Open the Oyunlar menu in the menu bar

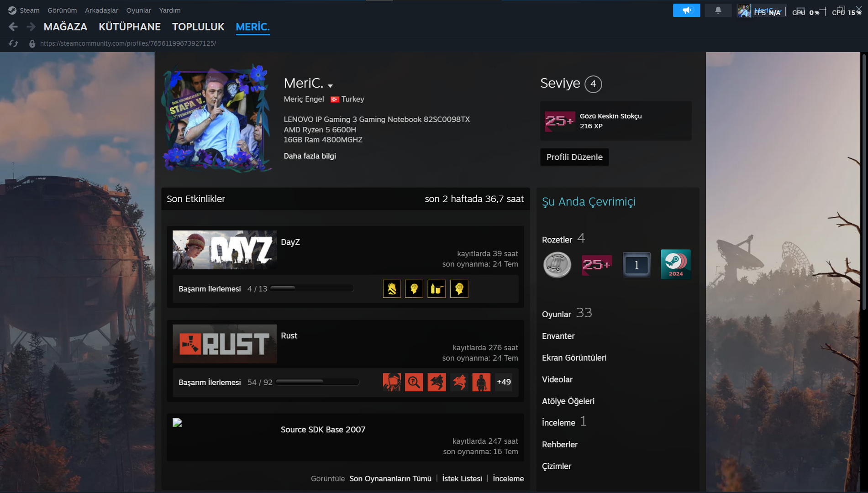click(x=138, y=10)
